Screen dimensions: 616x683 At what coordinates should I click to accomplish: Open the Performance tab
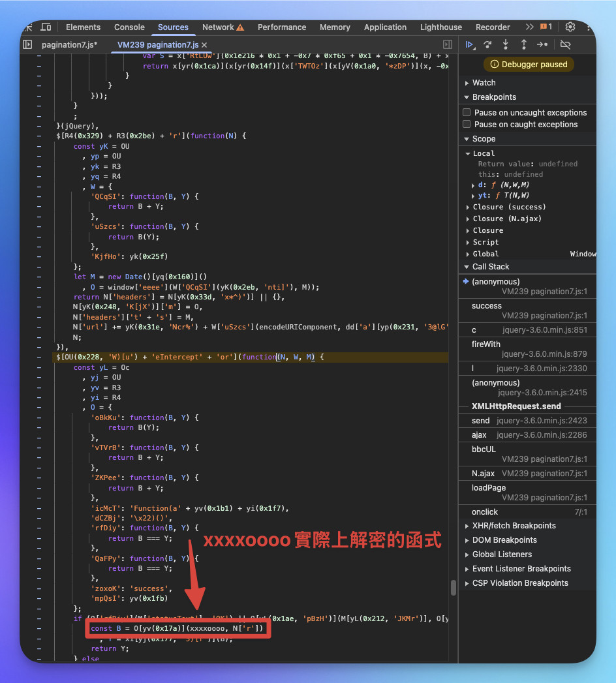click(282, 27)
